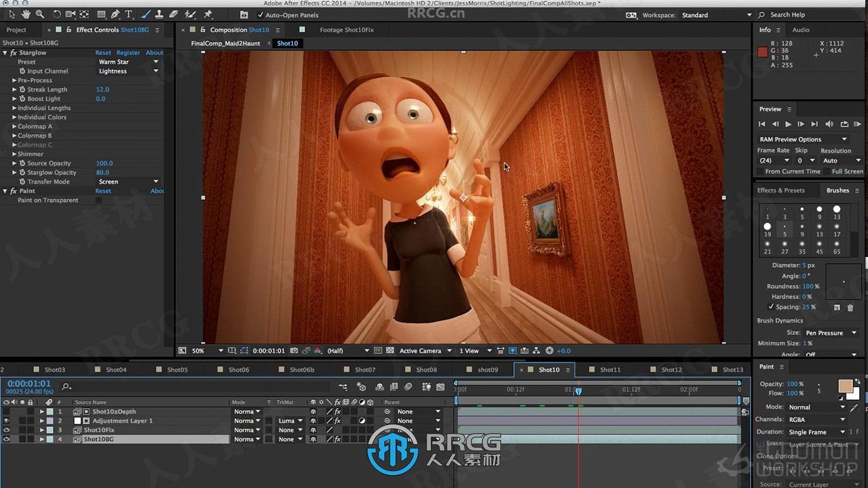Select the Hand tool
This screenshot has width=868, height=488.
(x=26, y=14)
